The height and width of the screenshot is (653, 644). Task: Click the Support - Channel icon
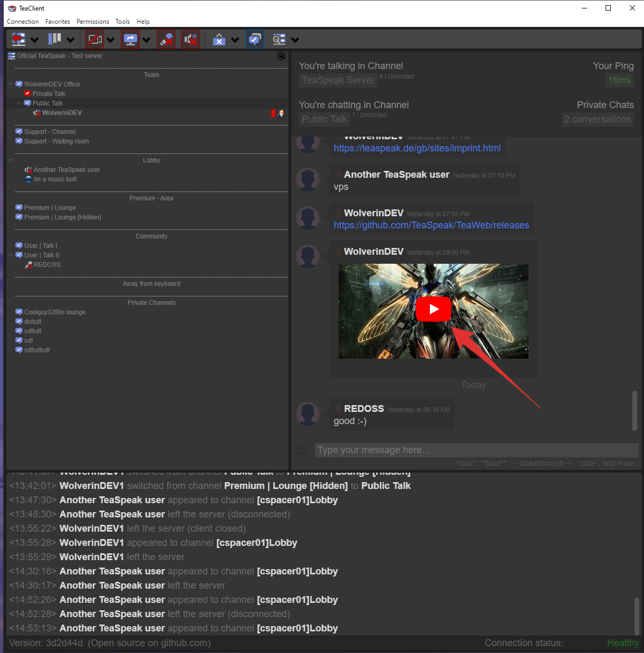coord(19,132)
